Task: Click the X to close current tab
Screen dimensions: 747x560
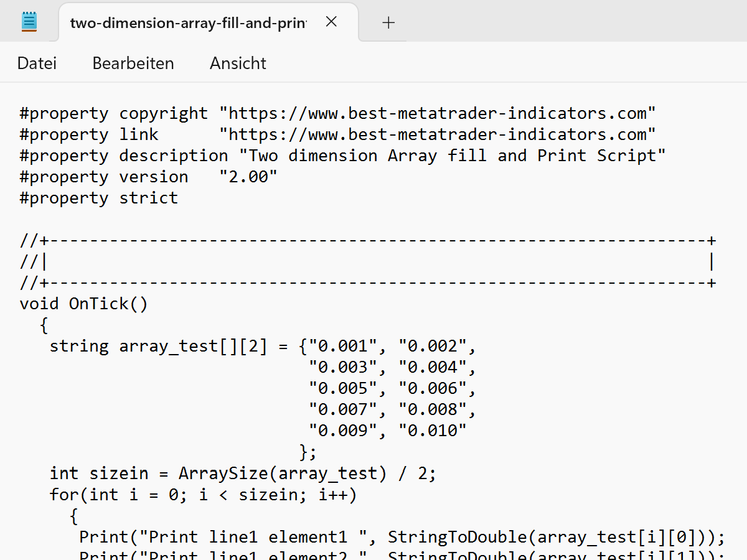Action: tap(331, 21)
